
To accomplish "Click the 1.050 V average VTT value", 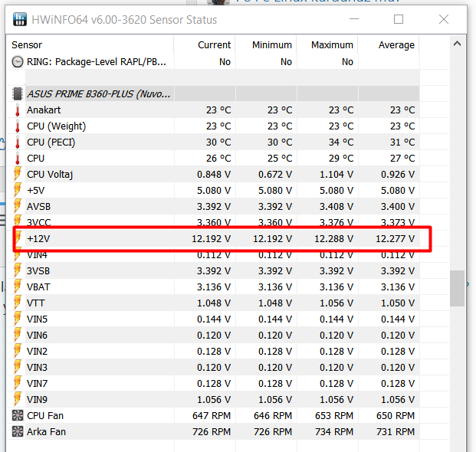I will click(398, 303).
